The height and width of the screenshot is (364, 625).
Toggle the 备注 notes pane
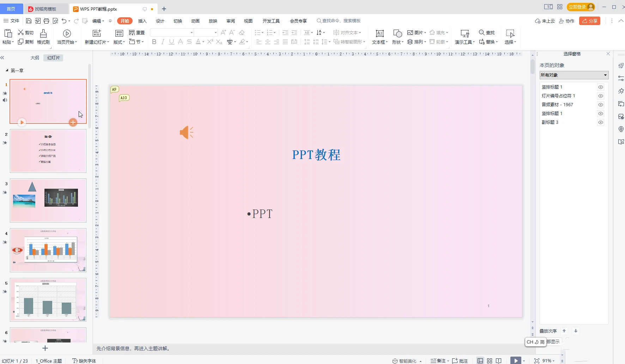tap(438, 361)
